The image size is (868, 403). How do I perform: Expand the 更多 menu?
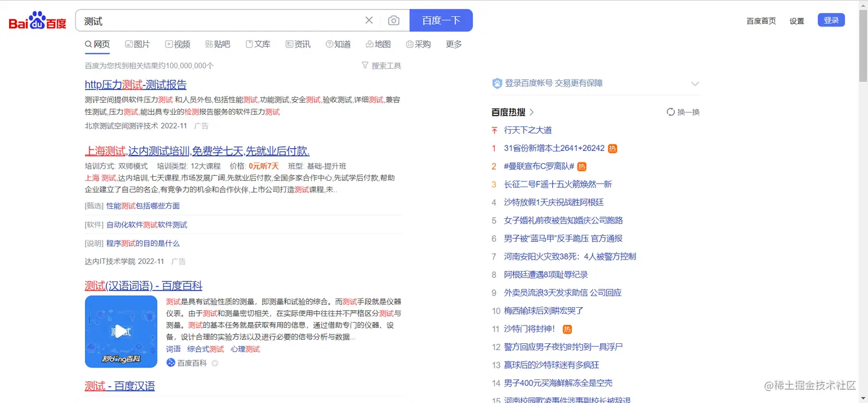454,44
